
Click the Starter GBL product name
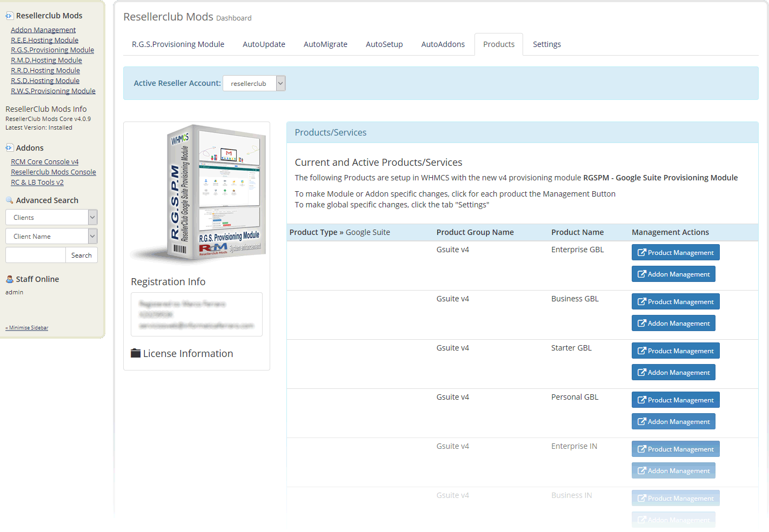click(571, 348)
